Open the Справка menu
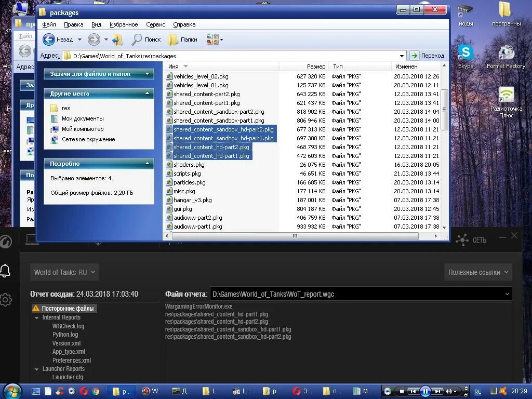 tap(184, 24)
